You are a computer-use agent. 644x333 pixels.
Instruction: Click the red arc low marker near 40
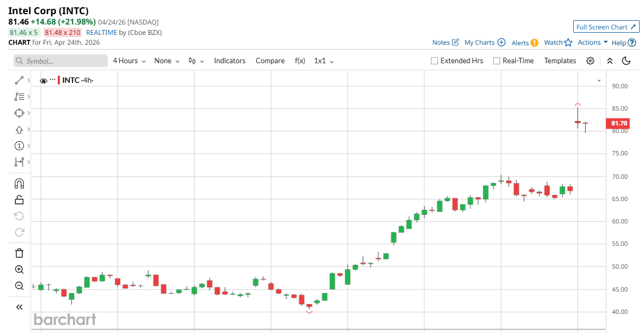coord(309,312)
